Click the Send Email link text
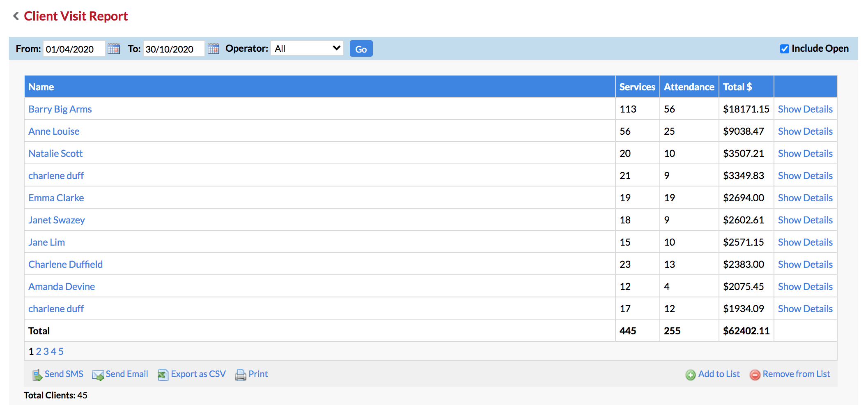Image resolution: width=868 pixels, height=405 pixels. coord(127,374)
